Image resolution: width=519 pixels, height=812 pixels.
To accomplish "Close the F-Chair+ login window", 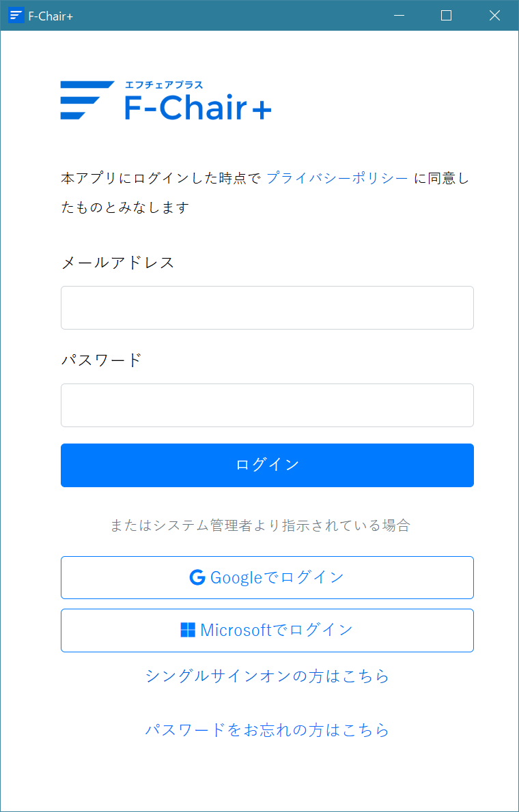I will coord(494,16).
